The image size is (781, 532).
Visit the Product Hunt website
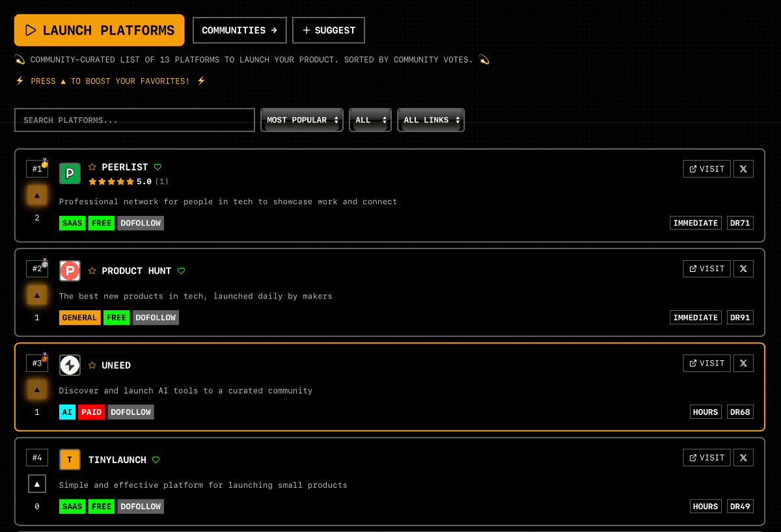[x=707, y=269]
